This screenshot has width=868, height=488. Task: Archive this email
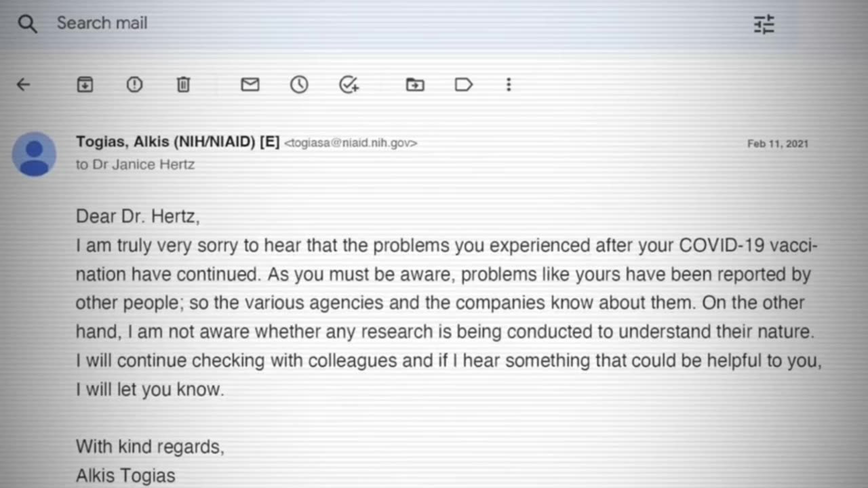[x=85, y=85]
